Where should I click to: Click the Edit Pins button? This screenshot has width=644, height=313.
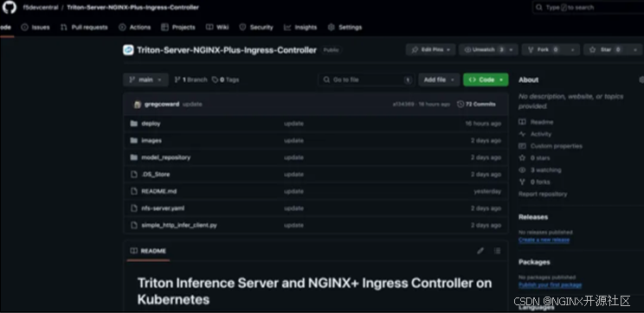tap(430, 49)
